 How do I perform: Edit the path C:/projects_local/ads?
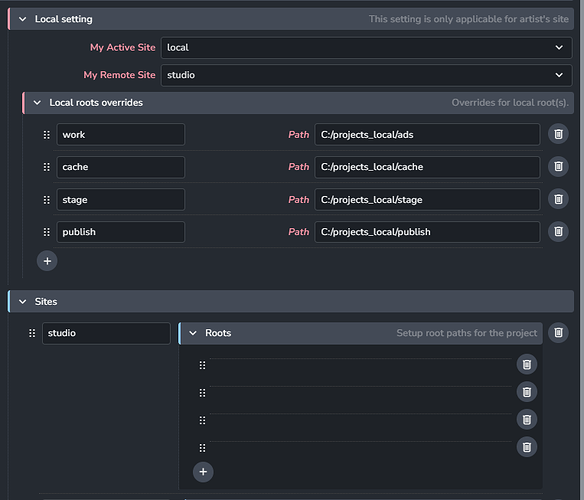[427, 135]
